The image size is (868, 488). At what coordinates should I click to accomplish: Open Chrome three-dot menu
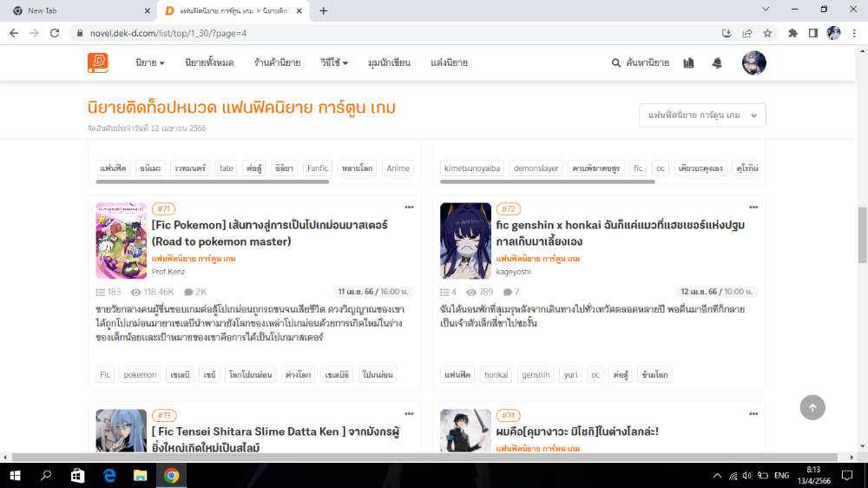854,33
